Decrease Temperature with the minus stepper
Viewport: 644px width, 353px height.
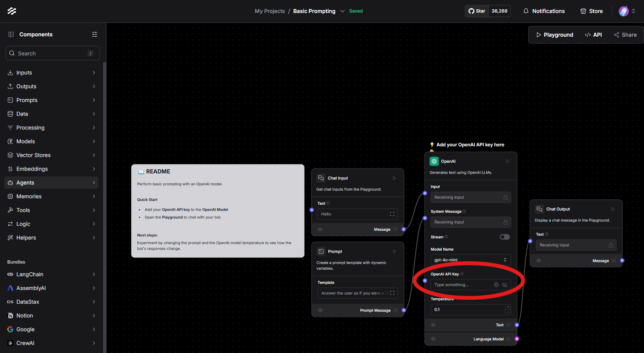[x=508, y=312]
